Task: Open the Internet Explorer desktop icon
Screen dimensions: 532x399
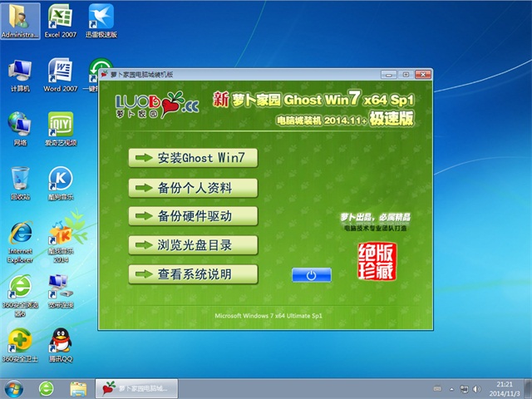Action: pyautogui.click(x=20, y=234)
